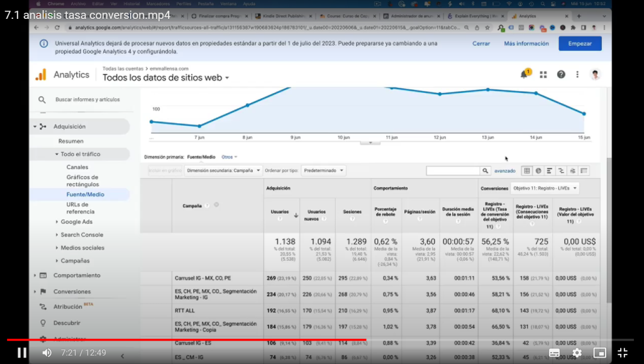Viewport: 644px width, 364px height.
Task: Click the blue Empezar button
Action: pyautogui.click(x=580, y=43)
